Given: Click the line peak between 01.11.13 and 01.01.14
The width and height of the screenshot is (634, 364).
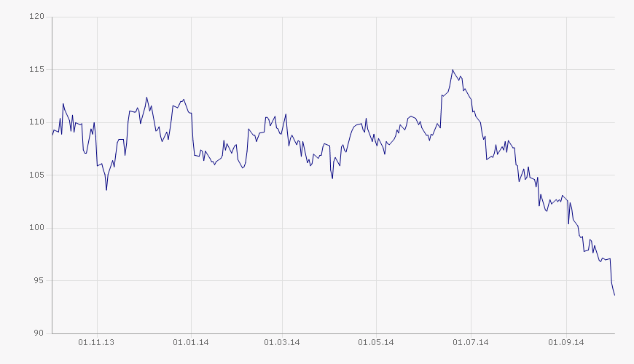Looking at the screenshot, I should (x=146, y=98).
